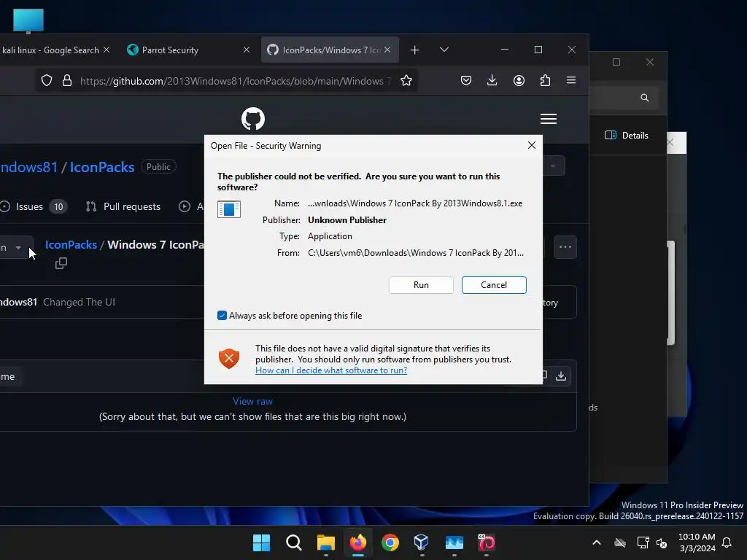
Task: Copy the file path with the copy icon
Action: pyautogui.click(x=61, y=263)
